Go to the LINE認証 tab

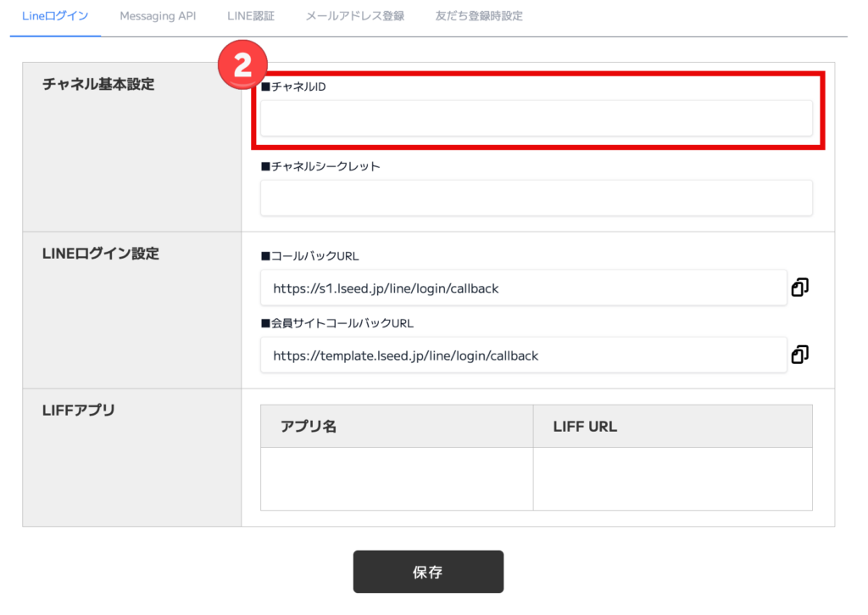pyautogui.click(x=251, y=16)
